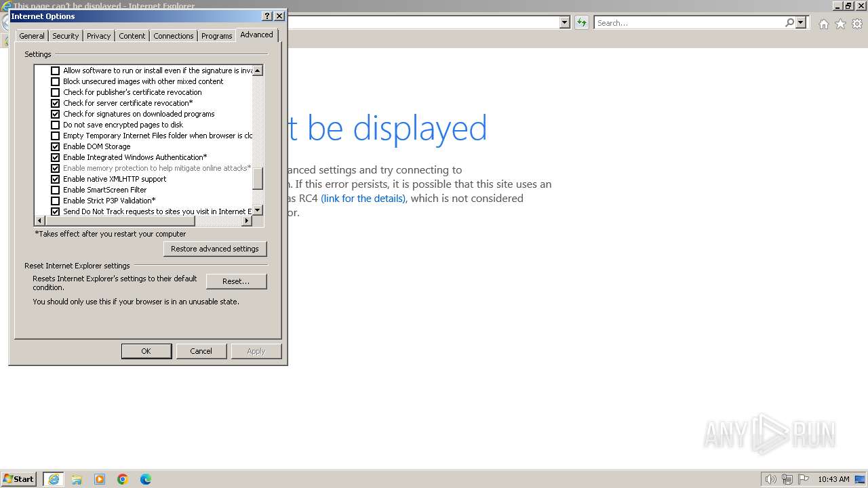Screen dimensions: 868x488
Task: Switch to the General tab
Action: [32, 36]
